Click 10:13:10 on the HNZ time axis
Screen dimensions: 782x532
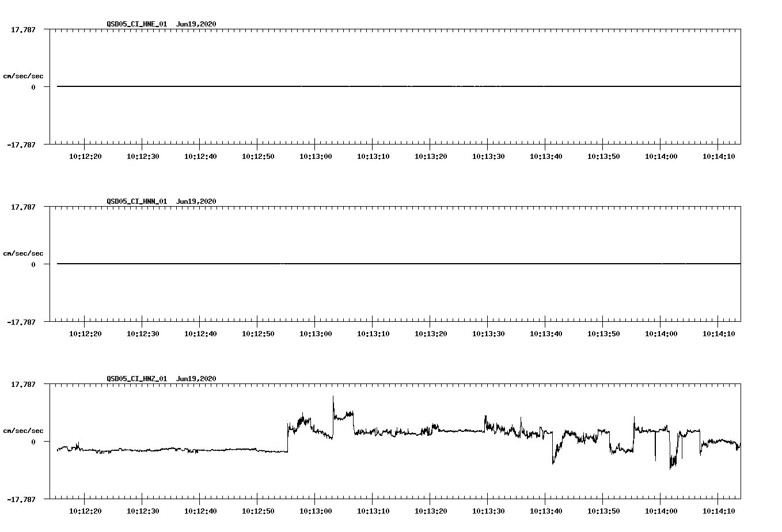coord(373,511)
